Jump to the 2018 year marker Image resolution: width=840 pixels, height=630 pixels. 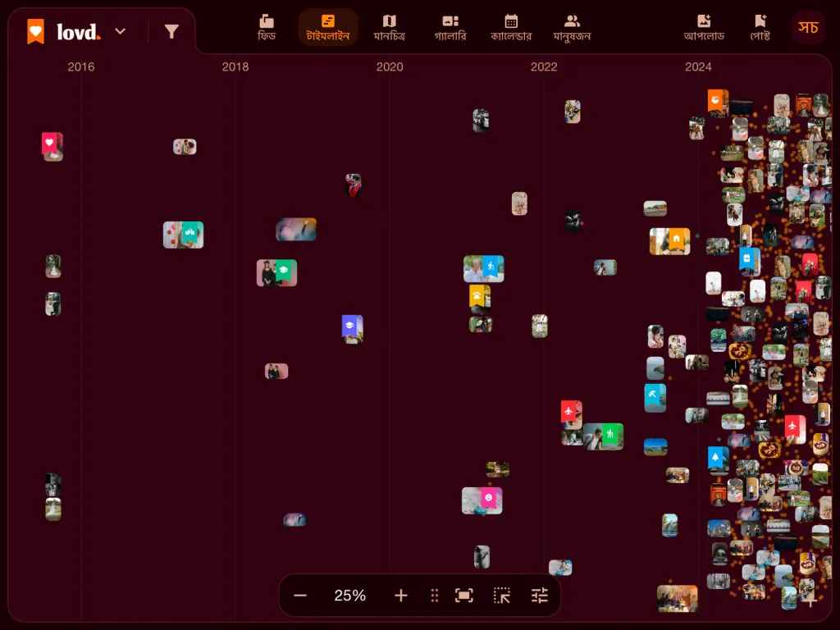tap(235, 67)
